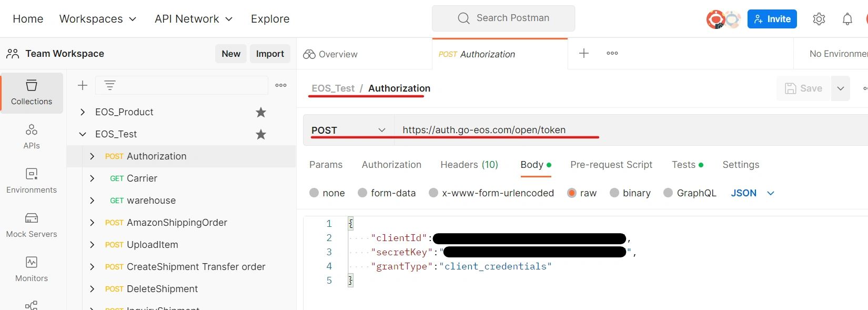Open the Workspaces dropdown menu
The image size is (868, 310).
click(x=98, y=19)
